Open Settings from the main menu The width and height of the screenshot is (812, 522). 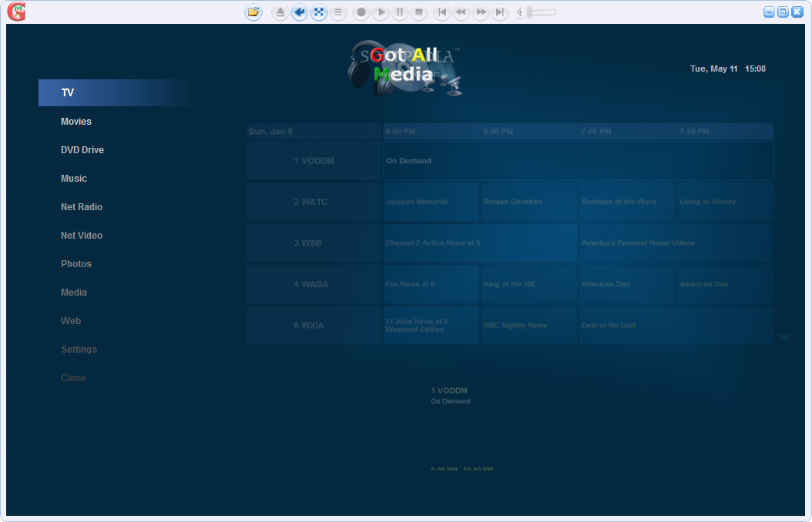[x=79, y=349]
